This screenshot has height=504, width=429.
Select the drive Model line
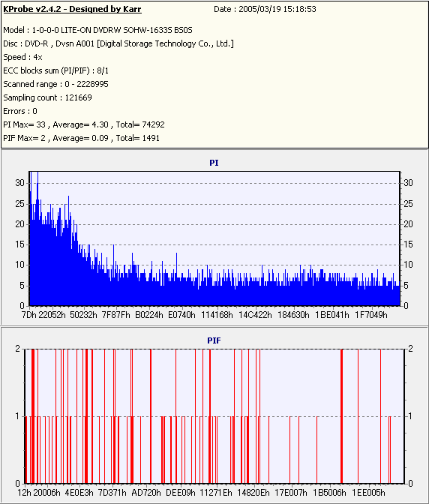point(97,30)
